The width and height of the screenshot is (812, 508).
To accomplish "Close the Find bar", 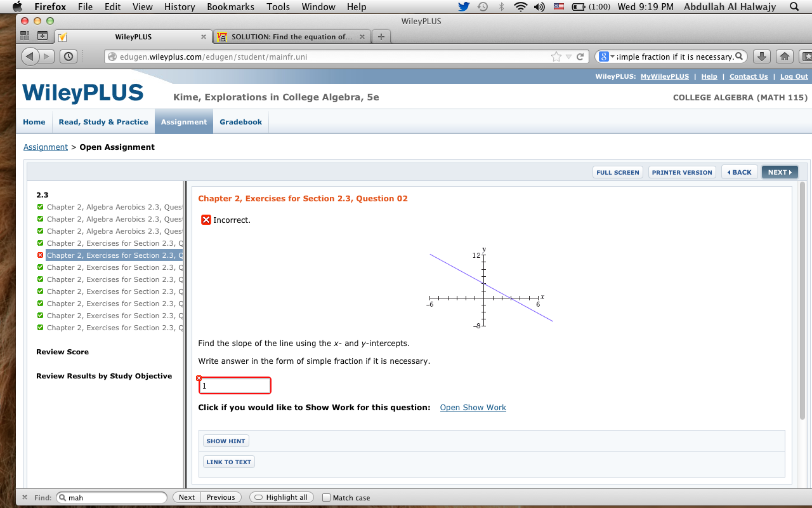I will (25, 497).
